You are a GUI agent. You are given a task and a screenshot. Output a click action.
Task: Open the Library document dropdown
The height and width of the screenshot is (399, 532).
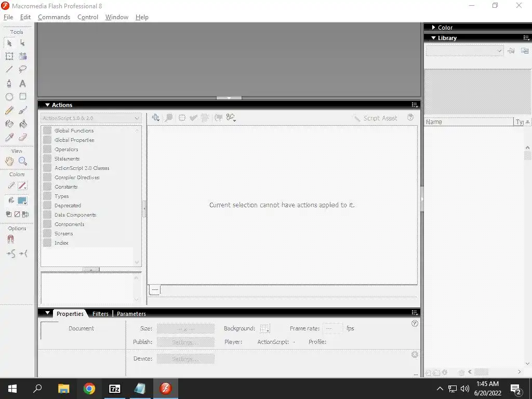tap(464, 51)
